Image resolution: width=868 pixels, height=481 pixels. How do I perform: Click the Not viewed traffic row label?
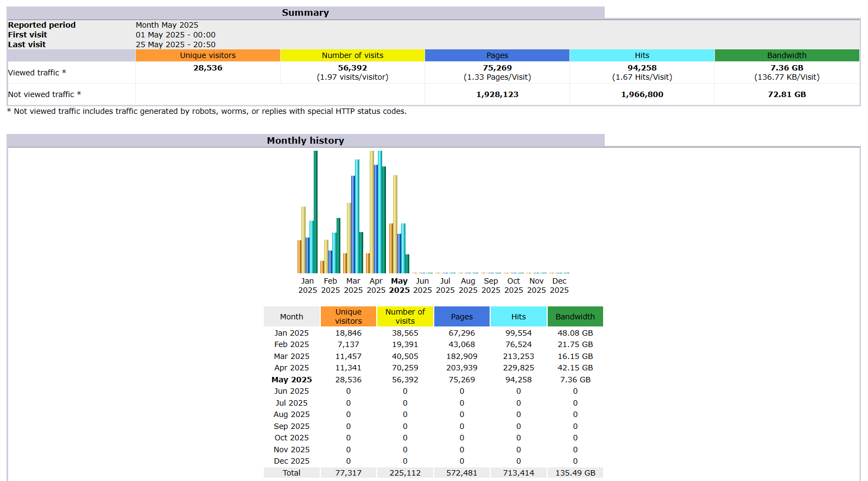click(45, 94)
